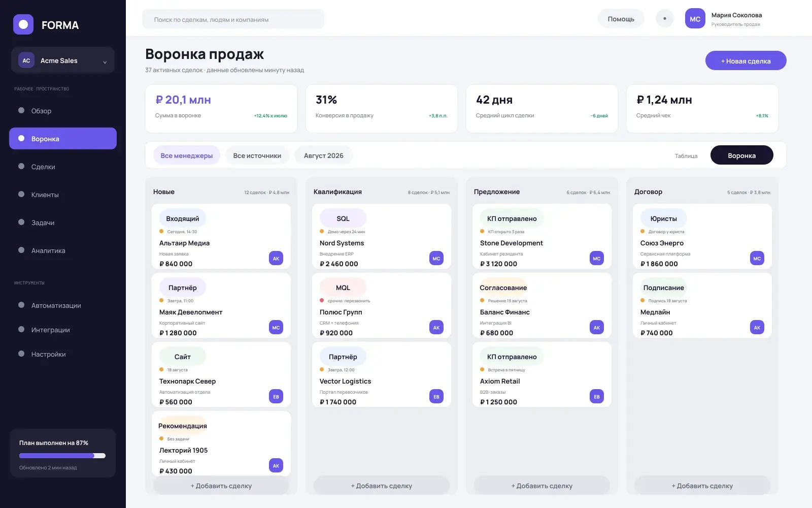Image resolution: width=812 pixels, height=508 pixels.
Task: Open the Все источники filter
Action: pos(257,155)
